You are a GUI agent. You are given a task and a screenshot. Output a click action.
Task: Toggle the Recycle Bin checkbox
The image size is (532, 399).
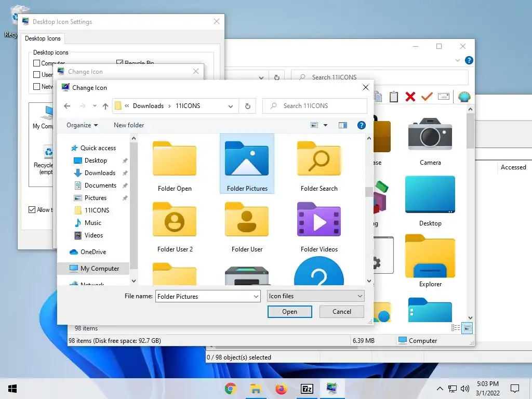pyautogui.click(x=119, y=62)
